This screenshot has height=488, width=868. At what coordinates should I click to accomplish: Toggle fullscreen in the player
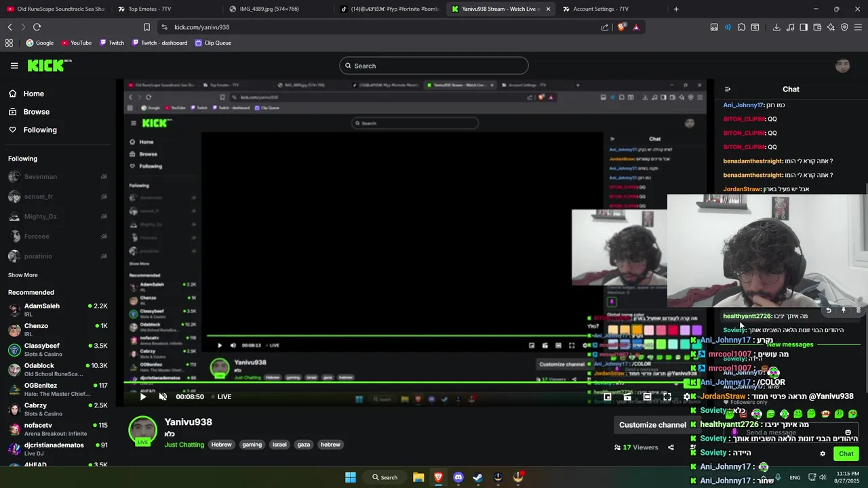(667, 396)
